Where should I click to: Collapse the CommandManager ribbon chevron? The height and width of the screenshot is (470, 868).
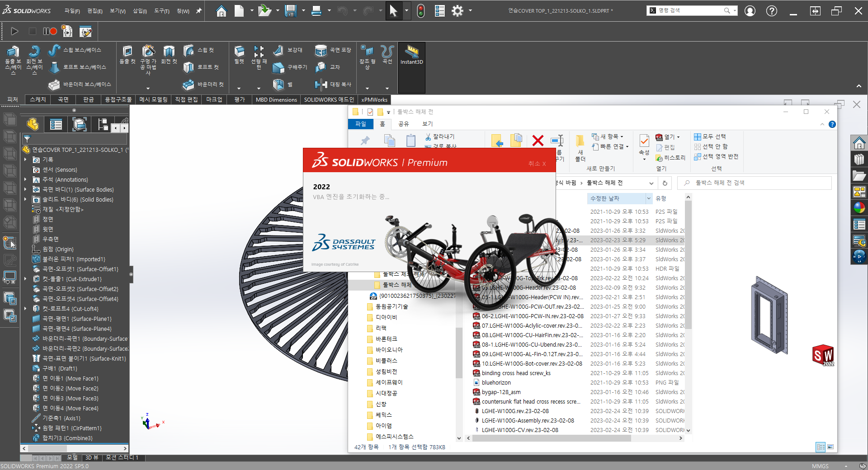point(859,86)
